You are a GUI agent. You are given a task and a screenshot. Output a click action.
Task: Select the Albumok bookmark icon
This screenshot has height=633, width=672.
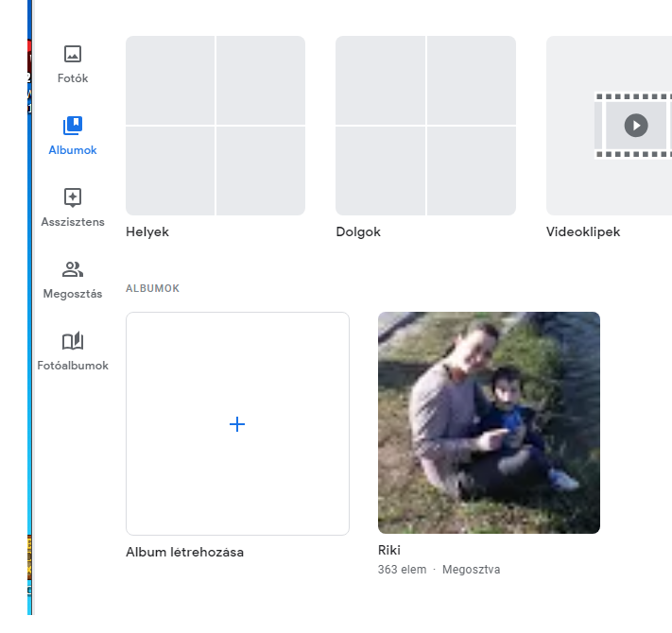[x=73, y=126]
